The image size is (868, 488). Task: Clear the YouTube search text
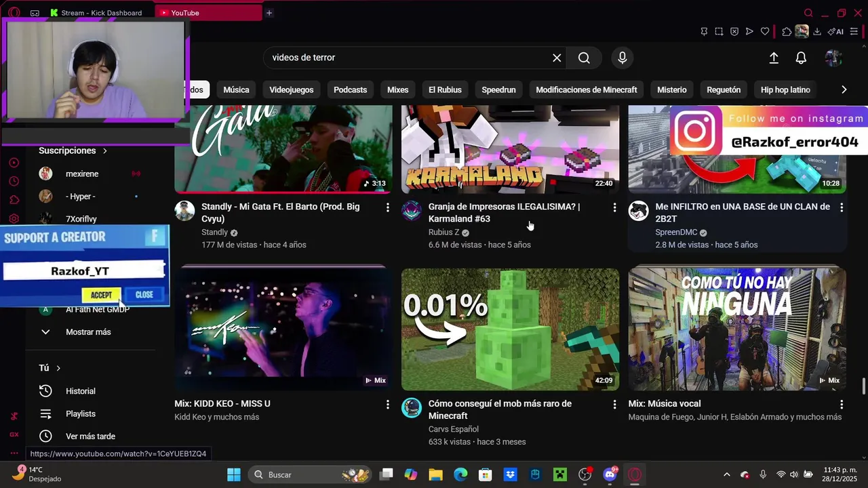click(557, 58)
